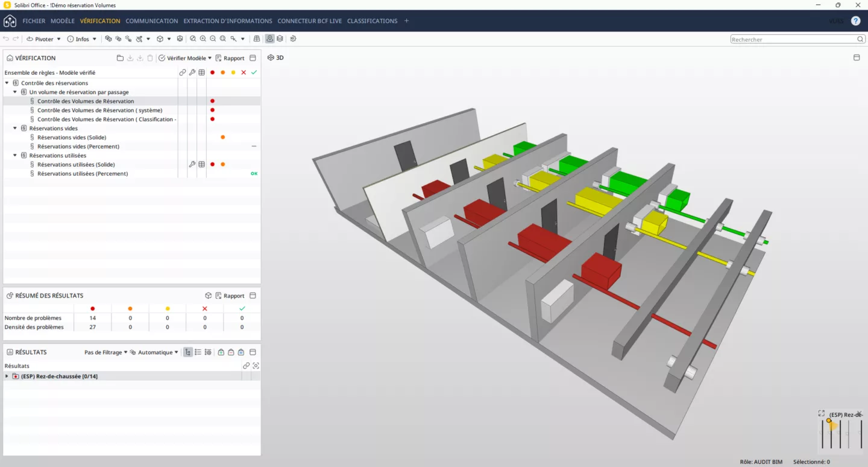
Task: Toggle the red critical severity filter in ruleset header
Action: 212,72
